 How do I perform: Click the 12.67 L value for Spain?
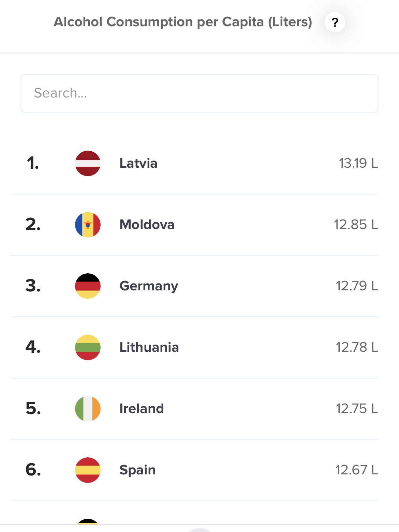coord(356,470)
